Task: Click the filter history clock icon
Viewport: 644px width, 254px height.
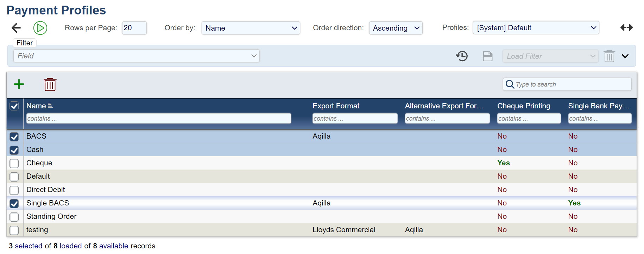Action: (x=462, y=56)
